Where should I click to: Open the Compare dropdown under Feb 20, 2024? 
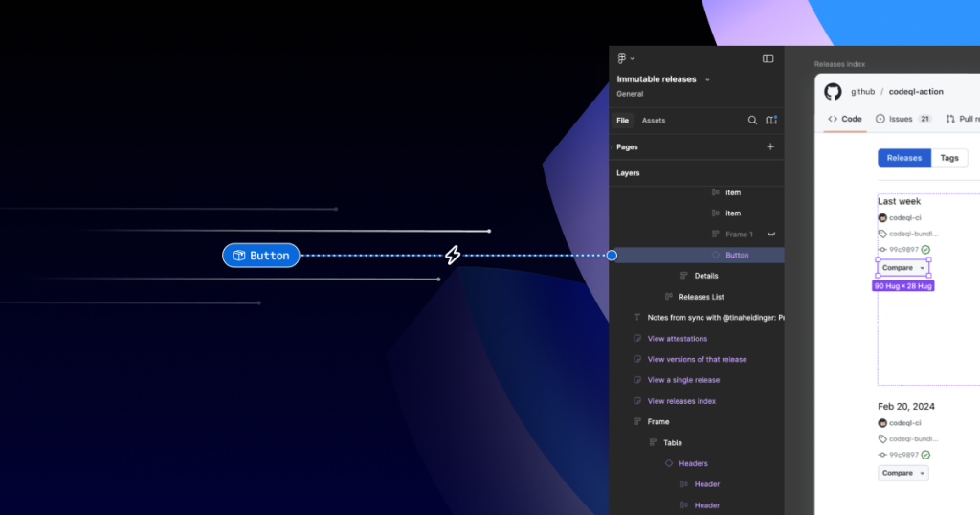[x=902, y=473]
